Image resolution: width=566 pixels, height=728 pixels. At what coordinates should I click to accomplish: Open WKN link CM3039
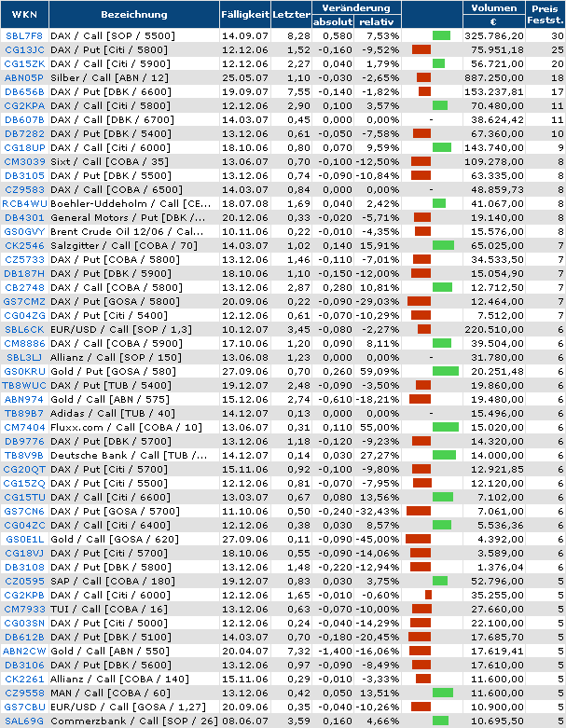[24, 161]
